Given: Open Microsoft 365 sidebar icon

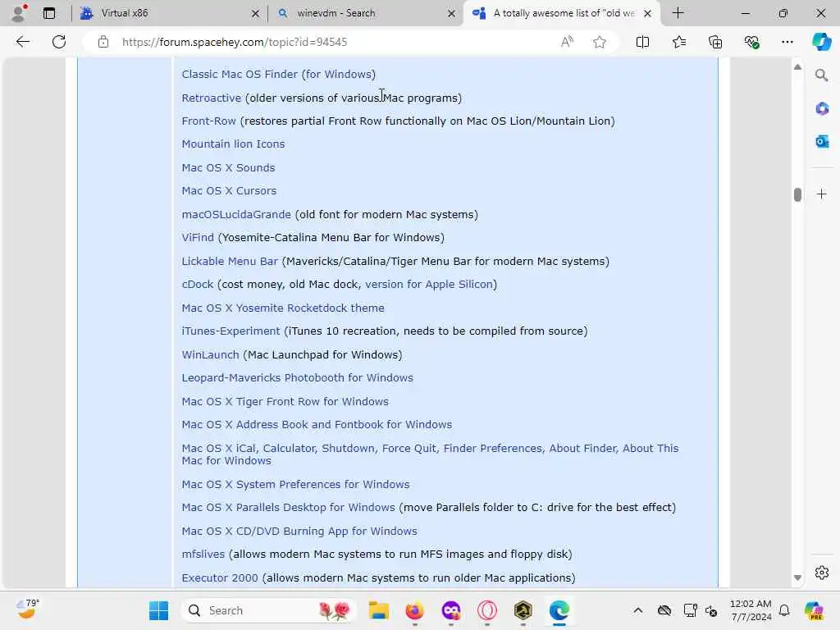Looking at the screenshot, I should [821, 109].
